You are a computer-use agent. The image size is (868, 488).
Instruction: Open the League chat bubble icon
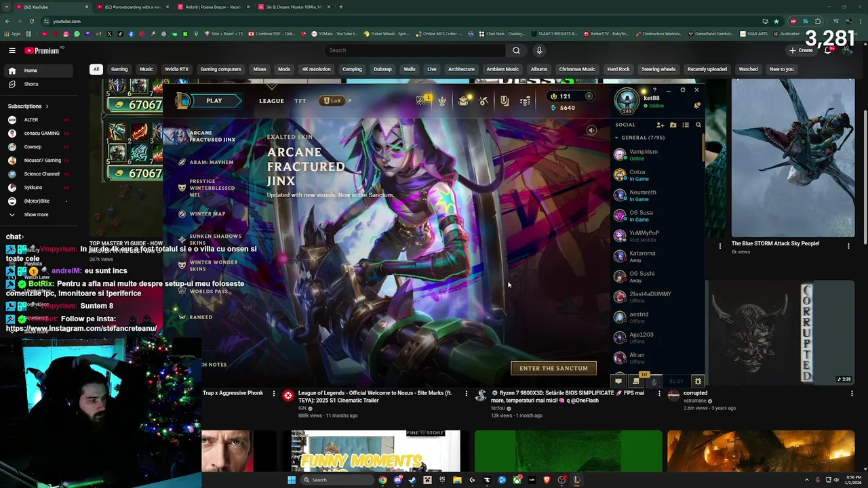click(618, 382)
